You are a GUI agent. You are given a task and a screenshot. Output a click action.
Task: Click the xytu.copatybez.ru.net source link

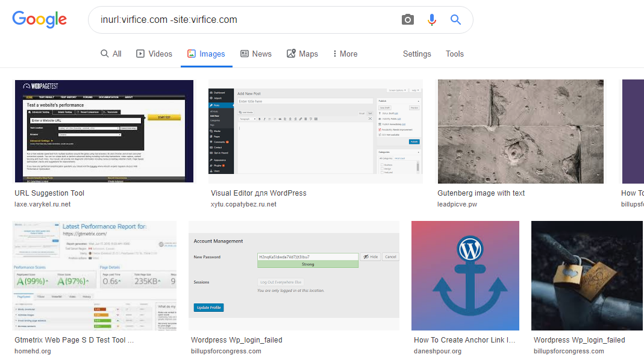(243, 204)
